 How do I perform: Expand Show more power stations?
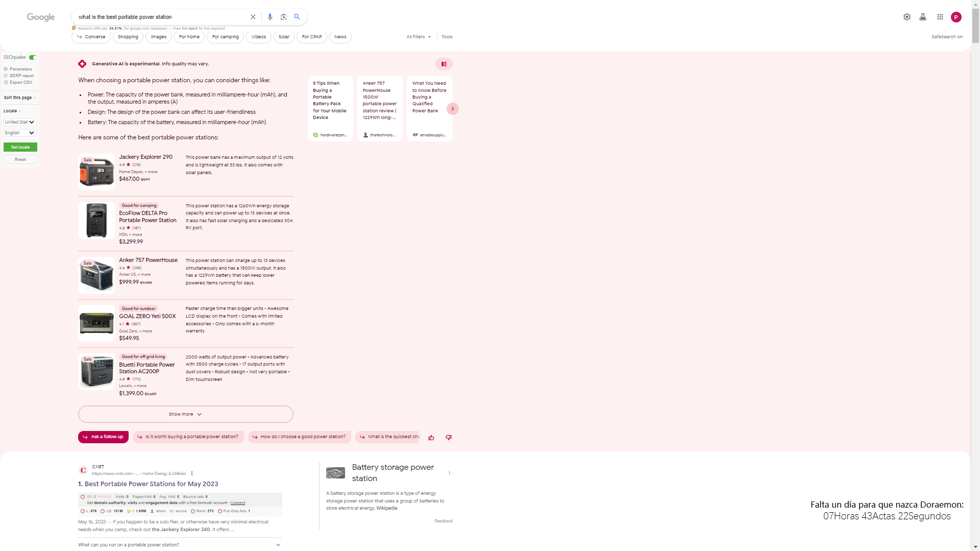point(185,414)
